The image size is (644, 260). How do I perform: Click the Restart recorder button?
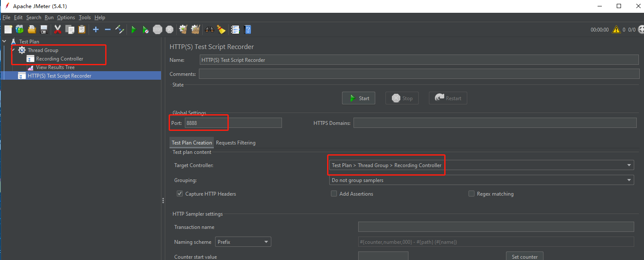(448, 98)
